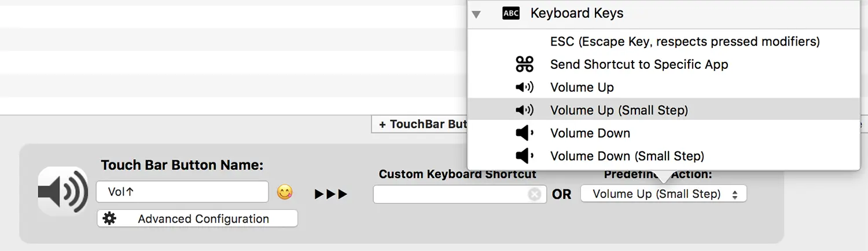Screen dimensions: 868x251
Task: Open Advanced Configuration
Action: 203,219
